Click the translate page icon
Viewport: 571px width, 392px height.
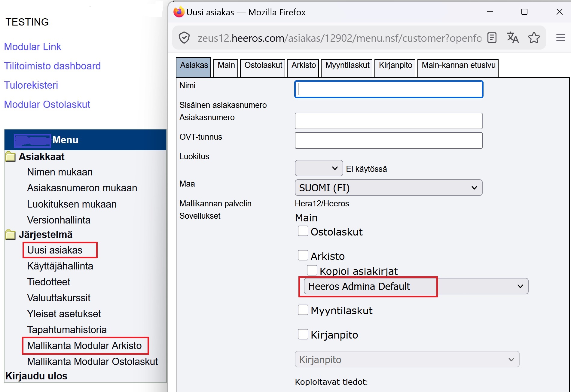click(x=513, y=38)
